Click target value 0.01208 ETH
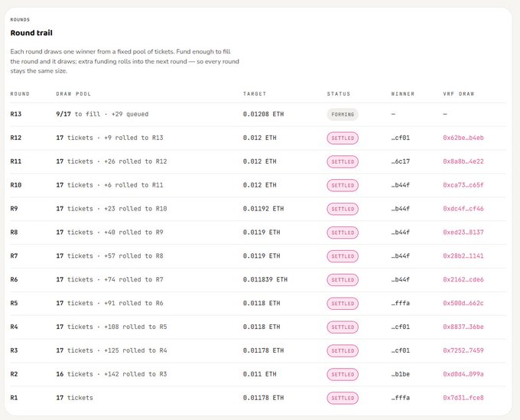 point(263,114)
